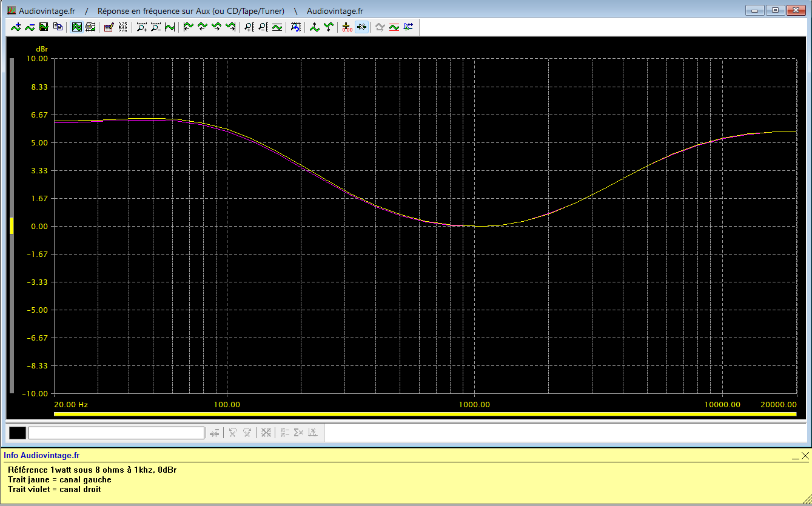Select the zoom-to-cursor icon with blue arrow
Screen dimensions: 812x506
(x=295, y=27)
